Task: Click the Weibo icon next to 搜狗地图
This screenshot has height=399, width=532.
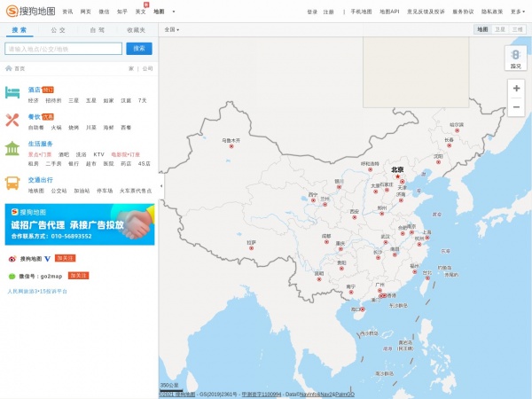Action: click(x=12, y=259)
